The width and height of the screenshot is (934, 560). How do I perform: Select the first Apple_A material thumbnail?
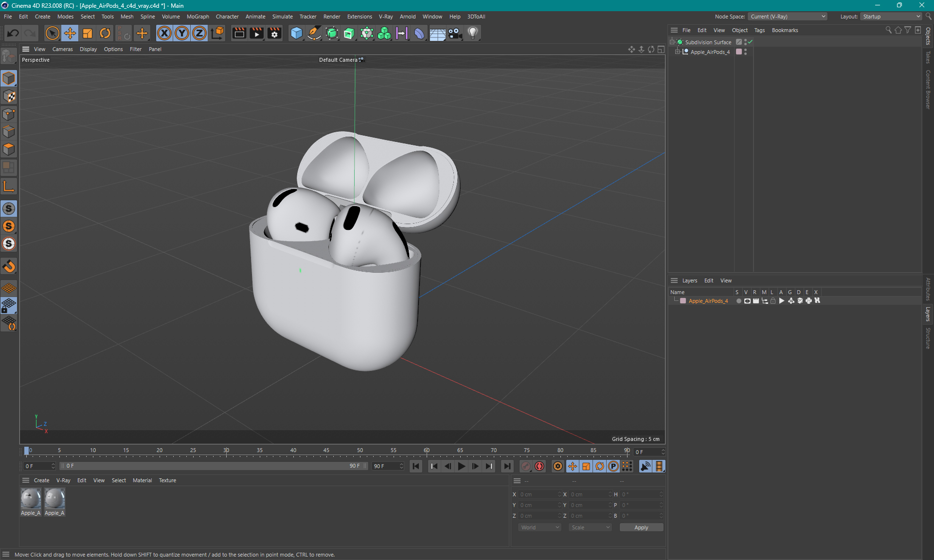[31, 499]
